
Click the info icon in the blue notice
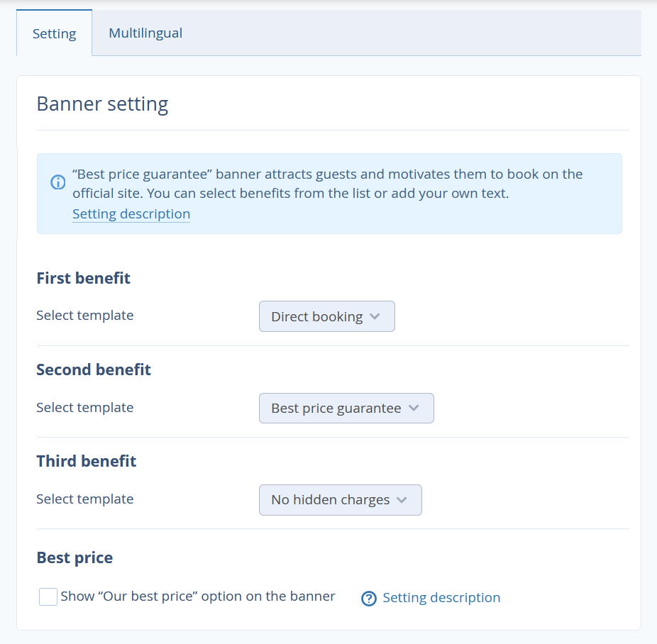57,182
